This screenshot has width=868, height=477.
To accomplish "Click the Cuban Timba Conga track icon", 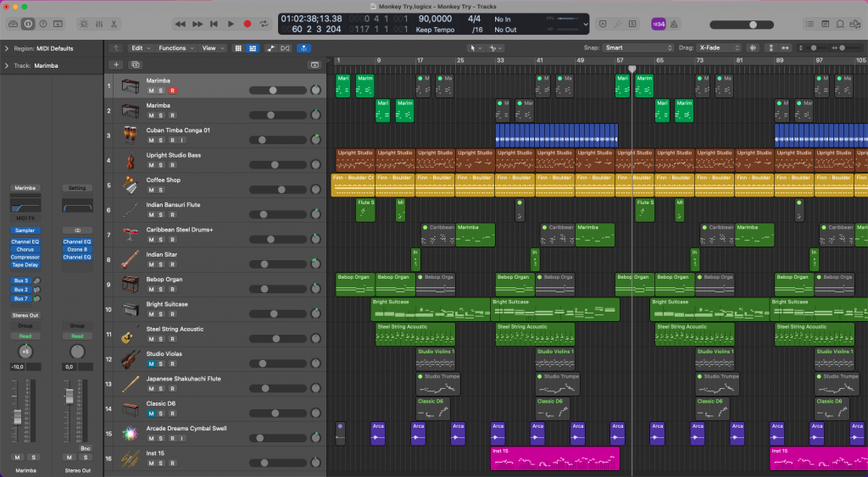I will point(130,135).
